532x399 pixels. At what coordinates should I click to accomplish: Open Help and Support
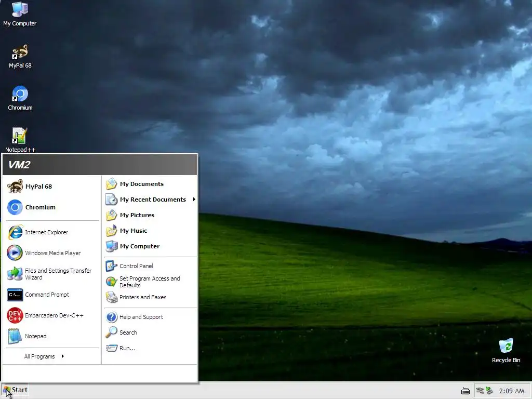(150, 317)
